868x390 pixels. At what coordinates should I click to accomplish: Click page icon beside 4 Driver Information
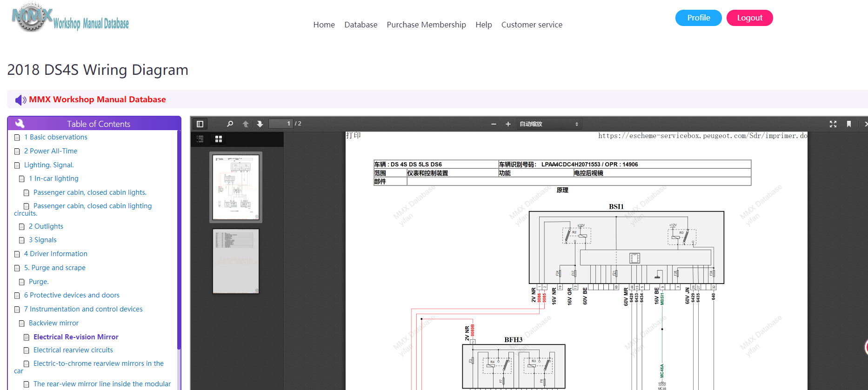tap(17, 254)
